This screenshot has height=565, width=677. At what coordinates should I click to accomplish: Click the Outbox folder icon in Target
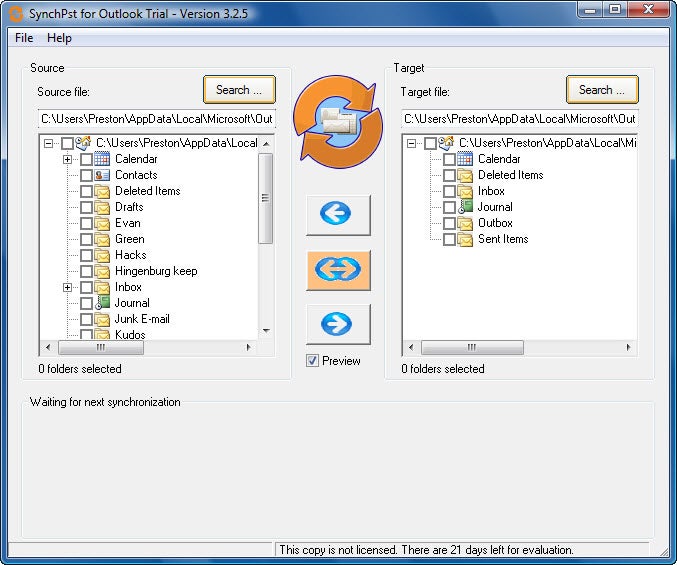[465, 223]
